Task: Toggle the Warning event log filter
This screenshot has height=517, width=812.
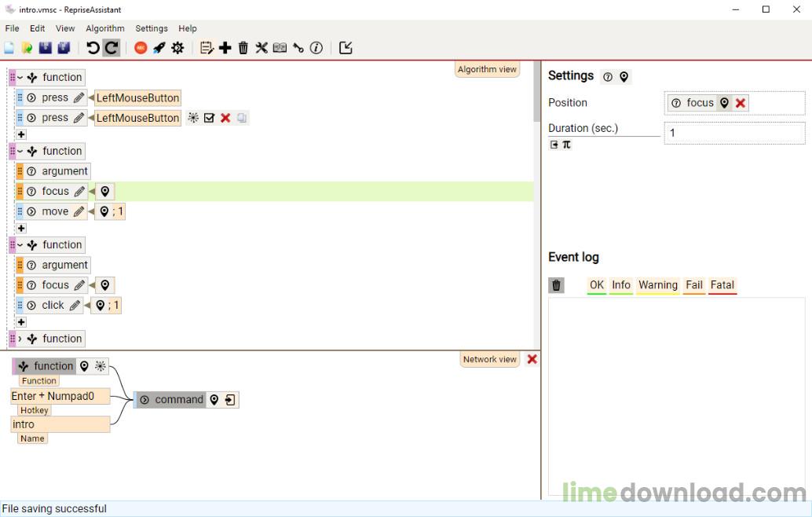Action: pyautogui.click(x=657, y=285)
